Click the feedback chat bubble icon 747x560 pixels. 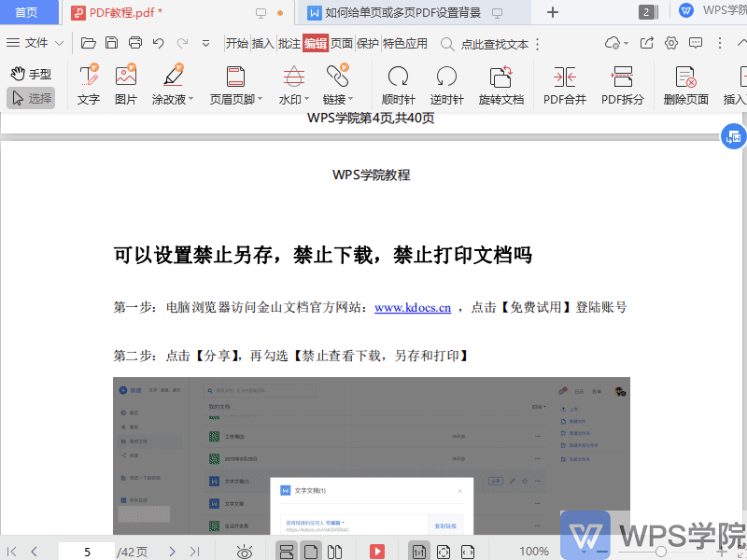[x=696, y=43]
